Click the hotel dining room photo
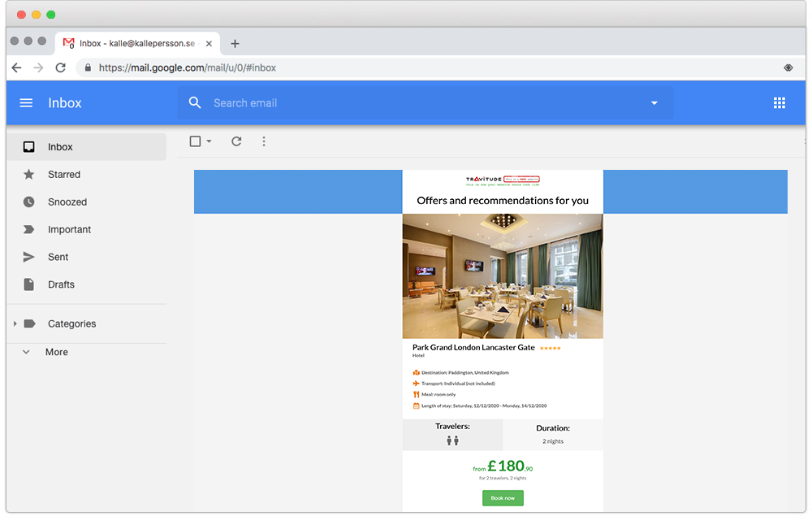Image resolution: width=812 pixels, height=525 pixels. [x=503, y=276]
